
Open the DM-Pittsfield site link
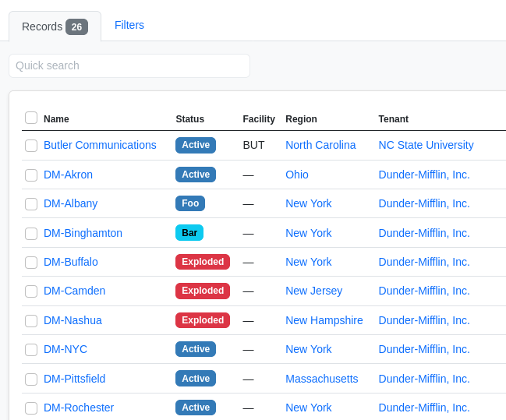pos(75,379)
